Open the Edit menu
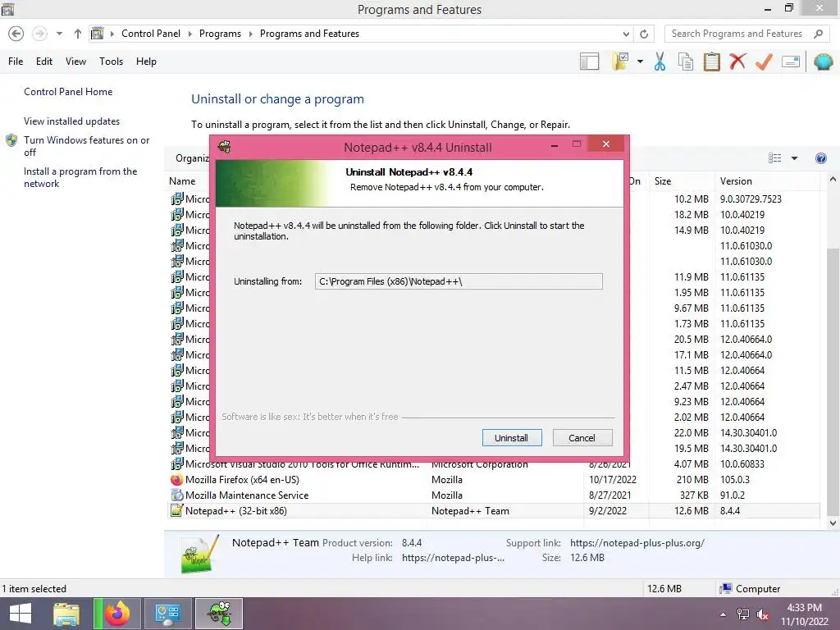 point(44,62)
